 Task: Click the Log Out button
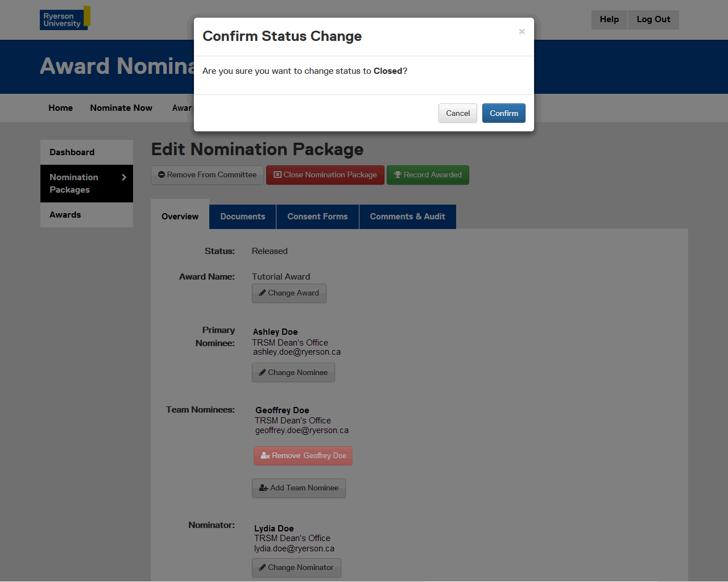(x=653, y=19)
